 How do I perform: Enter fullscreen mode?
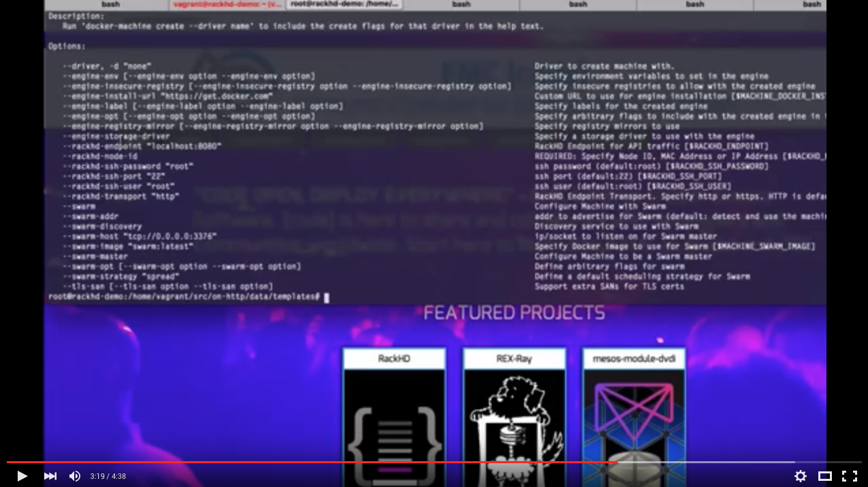pos(849,476)
